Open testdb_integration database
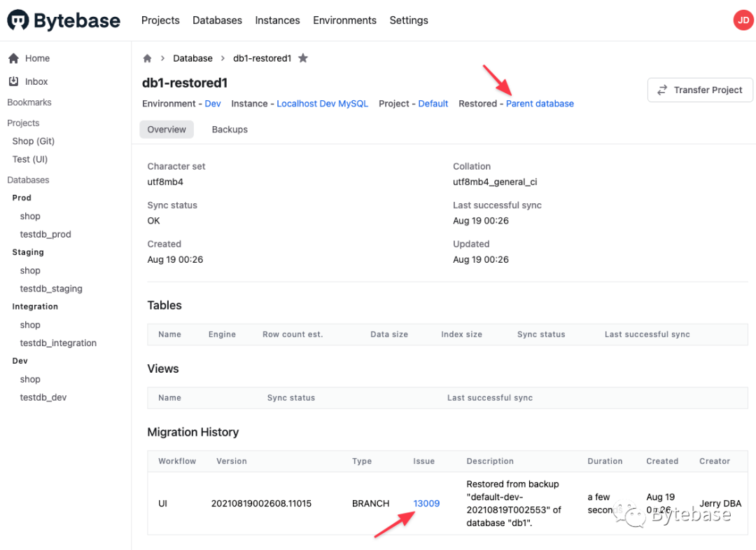Image resolution: width=756 pixels, height=550 pixels. pos(58,343)
